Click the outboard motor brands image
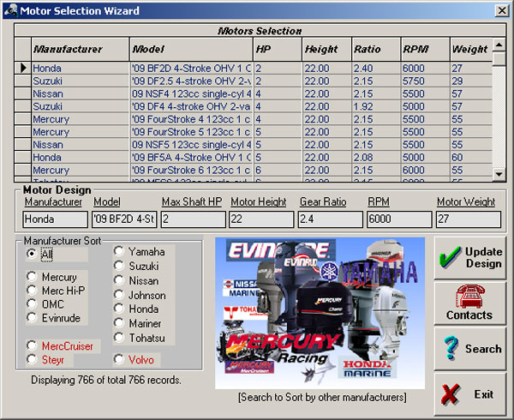This screenshot has width=514, height=420. pyautogui.click(x=320, y=313)
